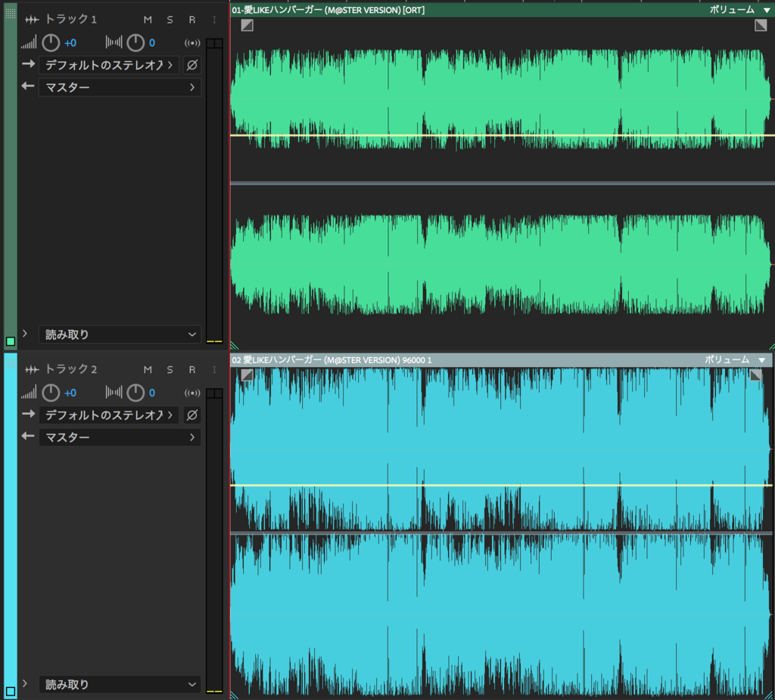This screenshot has height=700, width=775.
Task: Click Track 1 volume value +0
Action: pos(70,43)
